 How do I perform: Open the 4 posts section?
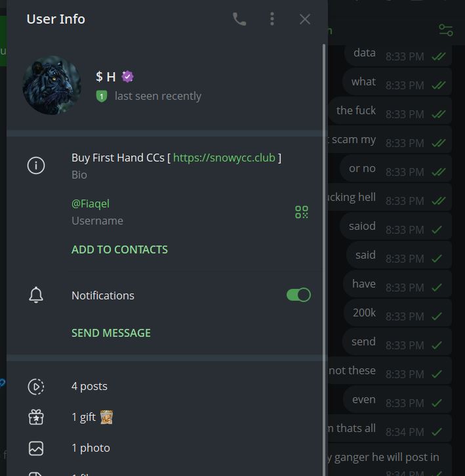[x=89, y=386]
